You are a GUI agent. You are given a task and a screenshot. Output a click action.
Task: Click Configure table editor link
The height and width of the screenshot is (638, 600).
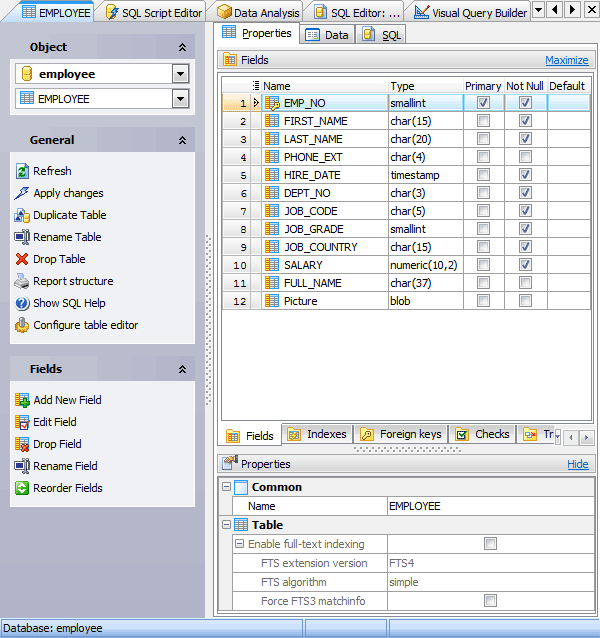point(85,325)
